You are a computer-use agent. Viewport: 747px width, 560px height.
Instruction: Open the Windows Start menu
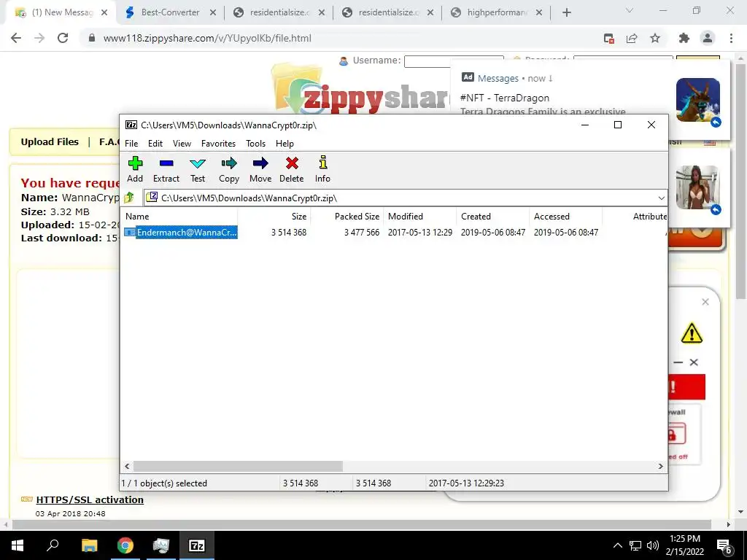[18, 545]
